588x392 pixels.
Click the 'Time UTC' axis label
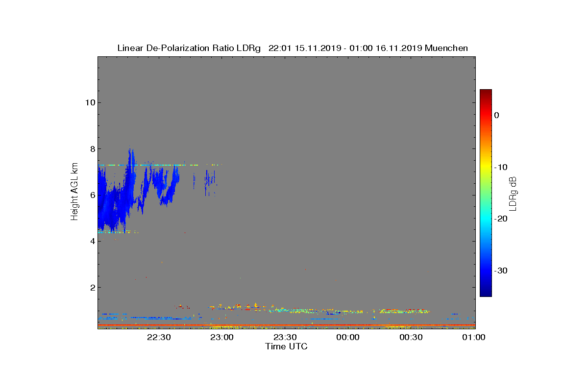pos(286,346)
